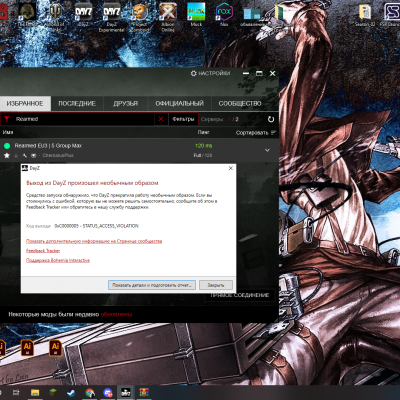Select server Rearmed EU3 | 5 Group Max
This screenshot has width=400, height=400.
pyautogui.click(x=48, y=146)
